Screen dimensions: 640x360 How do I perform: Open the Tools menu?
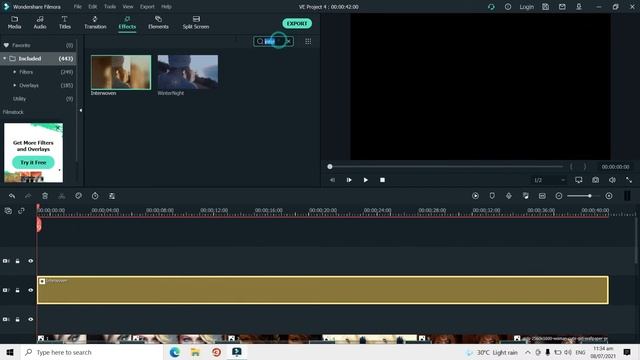tap(110, 7)
